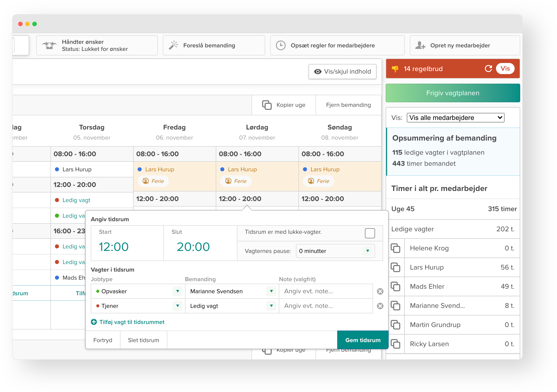Remove the Tjener shift row with the X icon
The height and width of the screenshot is (392, 557).
point(380,306)
